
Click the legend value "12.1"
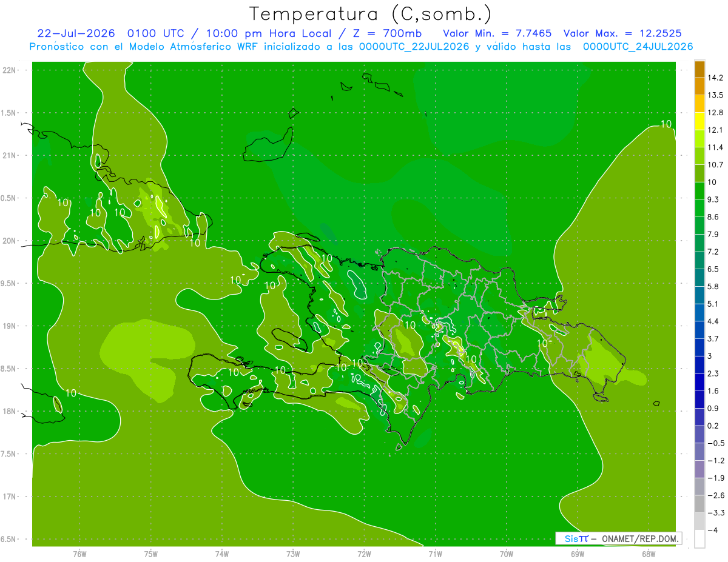715,130
